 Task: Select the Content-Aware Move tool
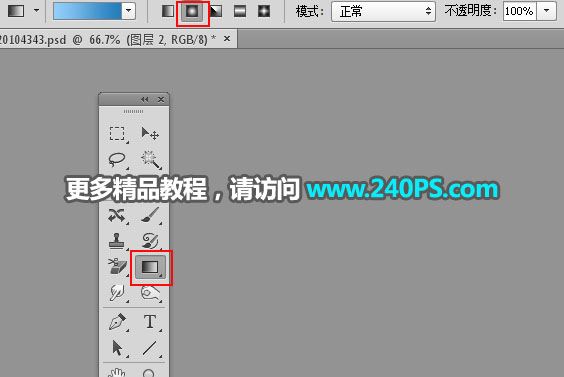tap(117, 215)
